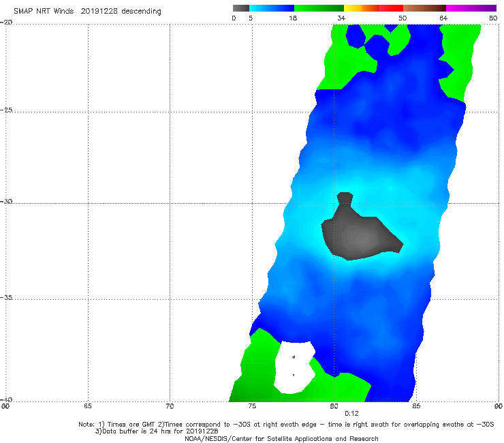Click the 85 longitude axis label
The width and height of the screenshot is (504, 443).
(416, 406)
